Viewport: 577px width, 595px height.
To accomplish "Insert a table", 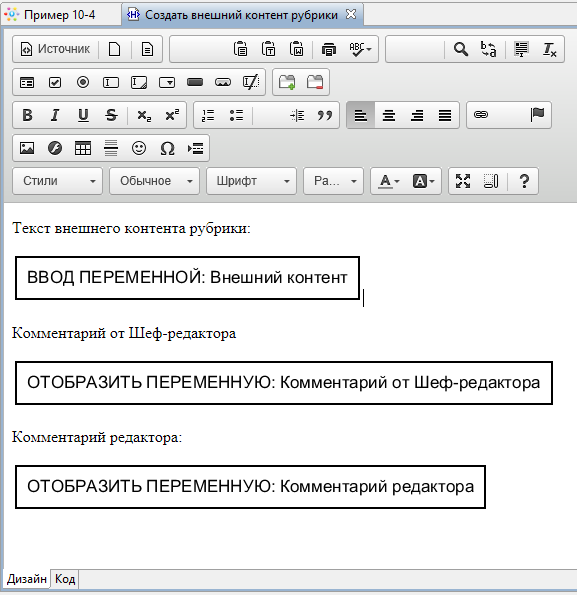I will 83,148.
